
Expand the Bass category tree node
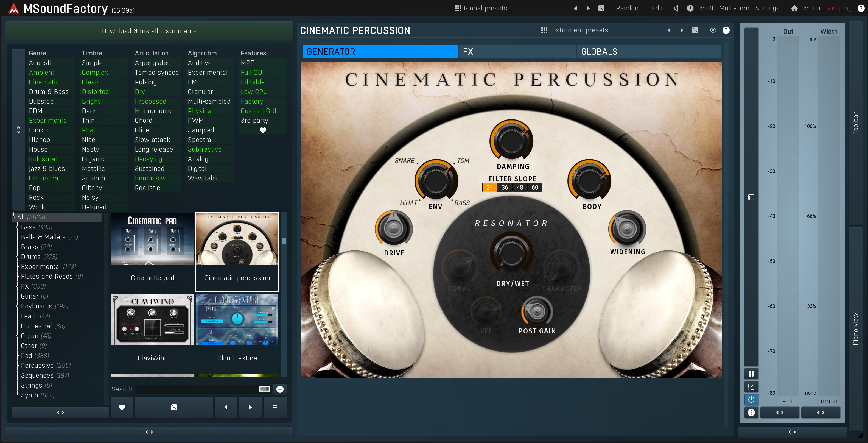18,227
